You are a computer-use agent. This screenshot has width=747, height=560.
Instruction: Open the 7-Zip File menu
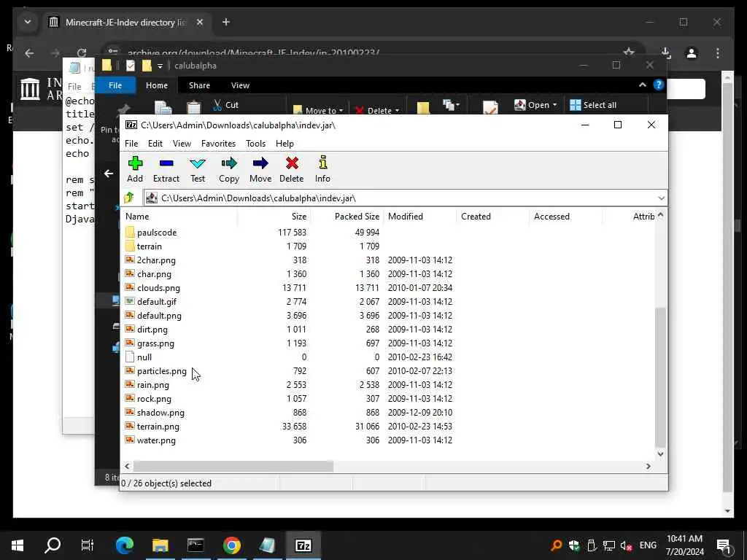(x=131, y=144)
